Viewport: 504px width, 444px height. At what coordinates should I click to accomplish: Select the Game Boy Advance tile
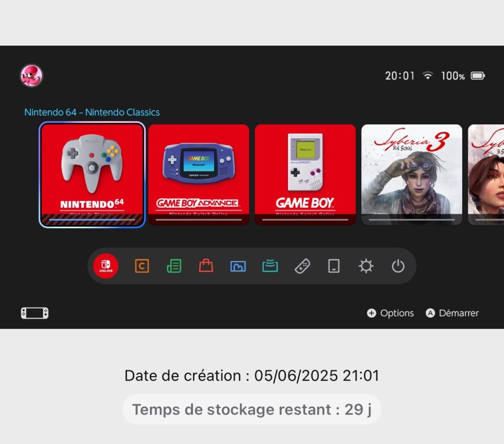[199, 175]
